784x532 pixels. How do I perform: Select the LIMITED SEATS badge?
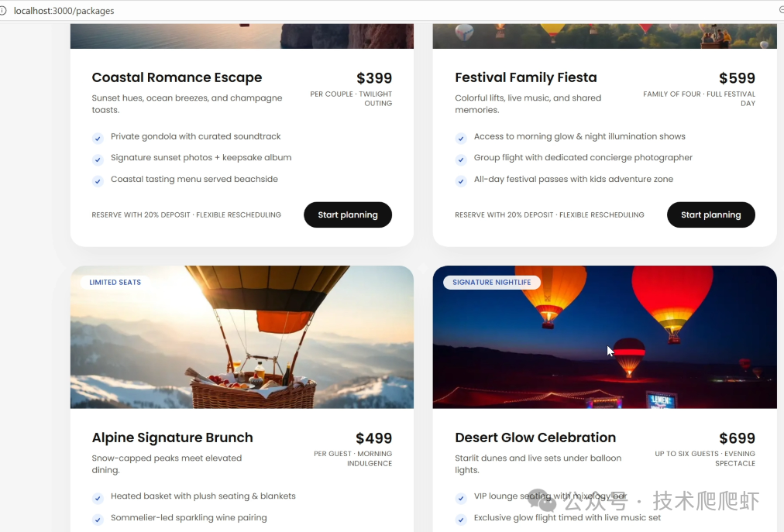[x=115, y=282]
